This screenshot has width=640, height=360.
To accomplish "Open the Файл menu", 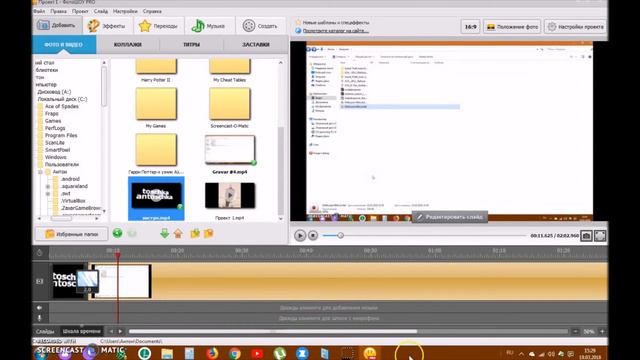I will [39, 11].
